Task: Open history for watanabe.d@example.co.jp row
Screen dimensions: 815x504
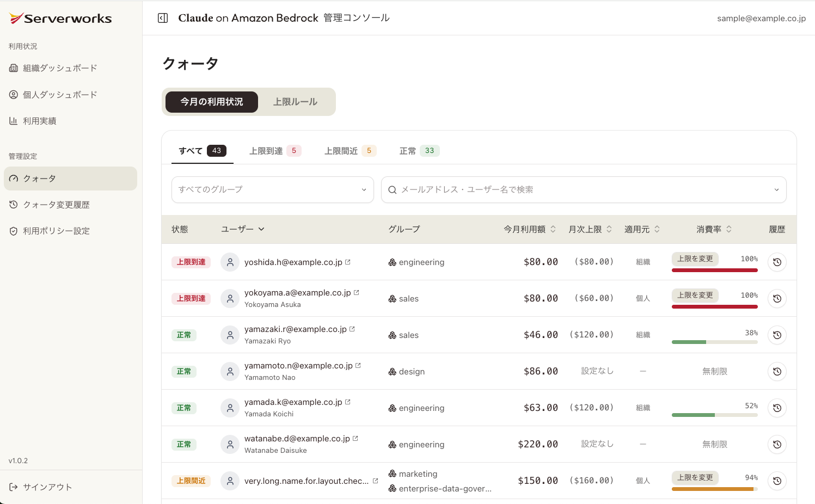Action: [x=777, y=445]
